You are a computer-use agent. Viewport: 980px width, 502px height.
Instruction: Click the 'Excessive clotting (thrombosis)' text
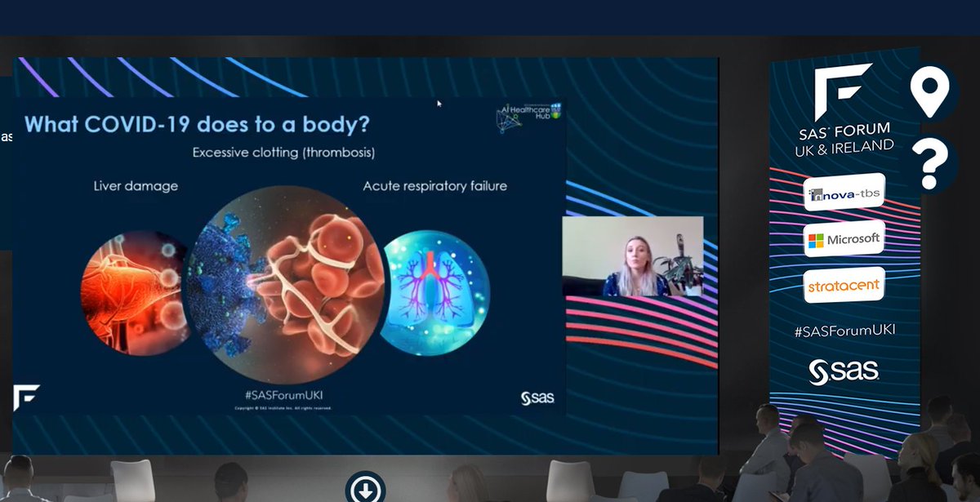tap(283, 153)
